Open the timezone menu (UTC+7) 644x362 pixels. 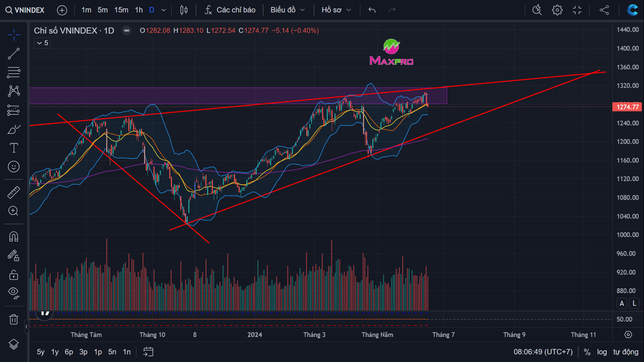[x=543, y=352]
